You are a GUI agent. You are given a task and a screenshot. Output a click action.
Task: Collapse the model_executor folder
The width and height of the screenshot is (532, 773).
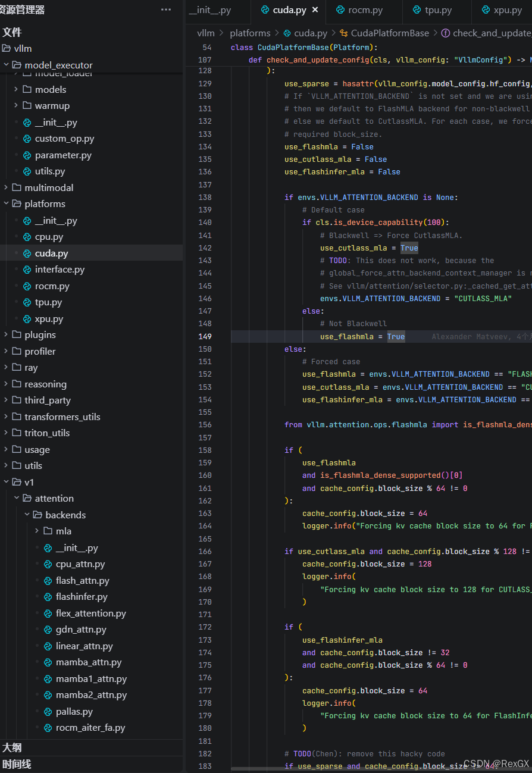pos(6,65)
